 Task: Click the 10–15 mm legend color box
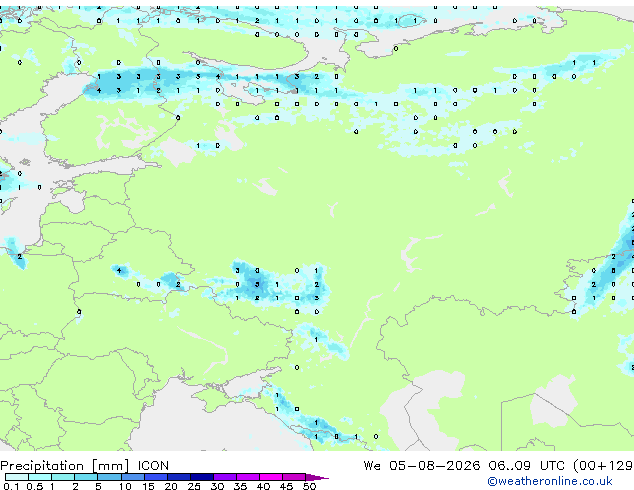tap(133, 477)
